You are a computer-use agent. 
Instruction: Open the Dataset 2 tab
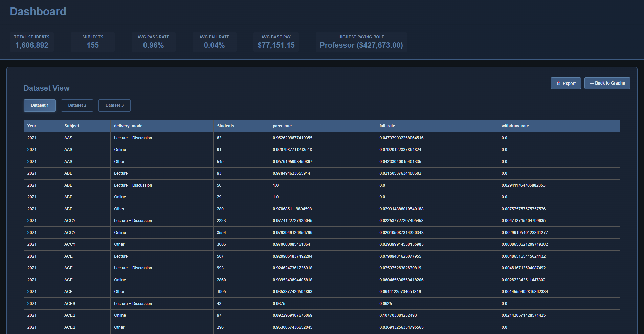pyautogui.click(x=77, y=105)
